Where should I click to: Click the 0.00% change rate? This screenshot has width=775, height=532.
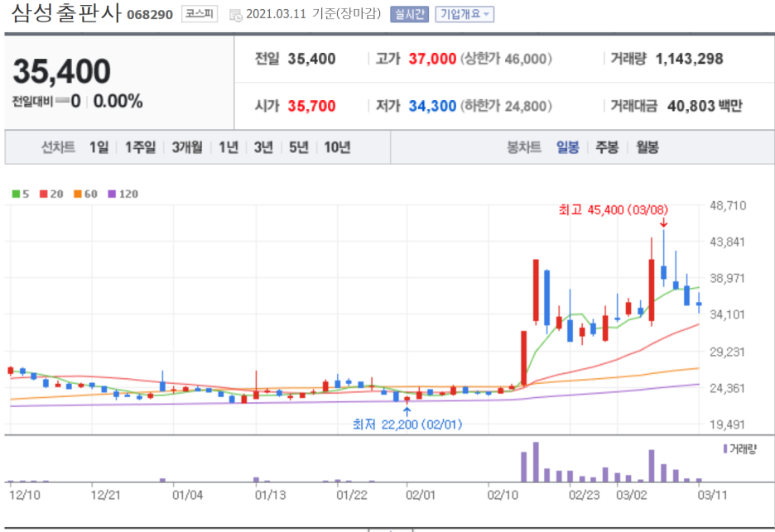(118, 101)
